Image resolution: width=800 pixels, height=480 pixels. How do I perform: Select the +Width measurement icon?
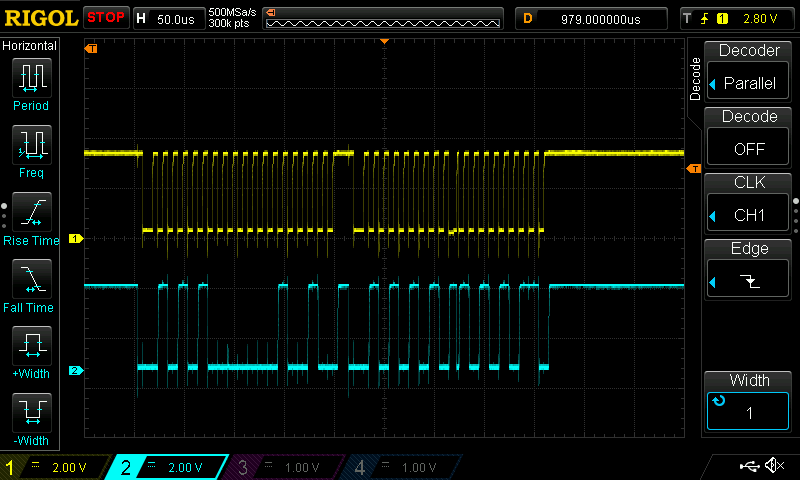(32, 345)
